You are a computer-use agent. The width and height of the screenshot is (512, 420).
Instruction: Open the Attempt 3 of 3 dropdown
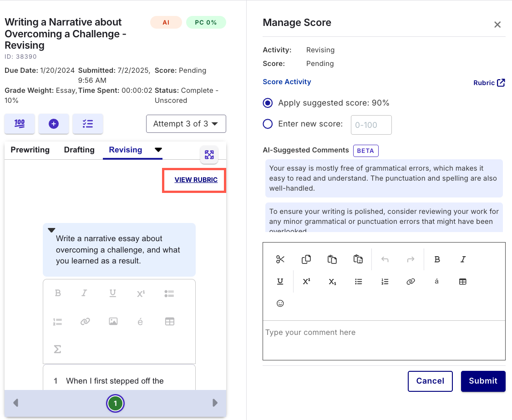186,124
